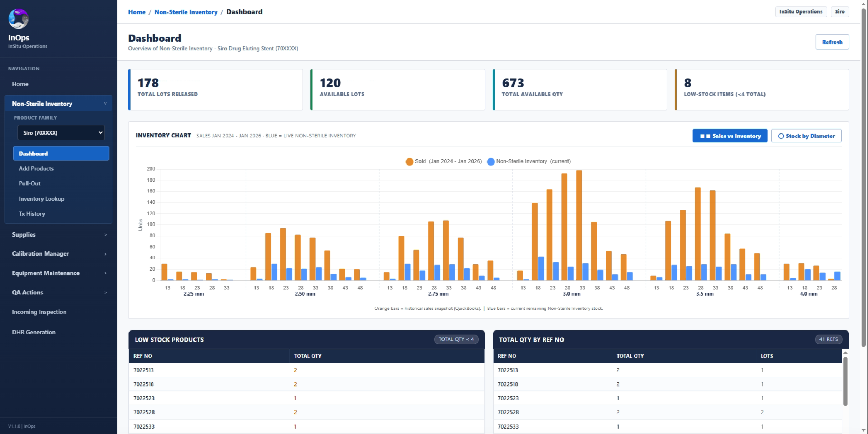Go to Tx History
868x434 pixels.
pos(32,214)
